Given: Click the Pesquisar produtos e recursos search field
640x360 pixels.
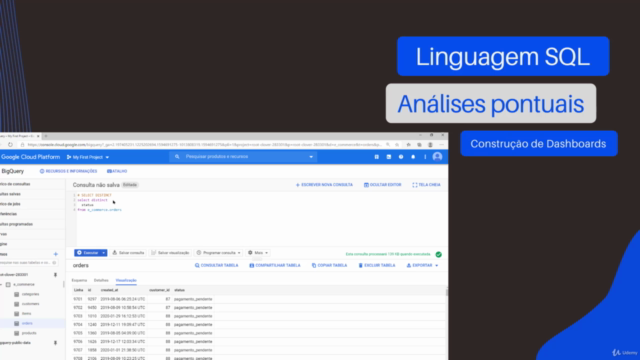Looking at the screenshot, I should coord(243,157).
